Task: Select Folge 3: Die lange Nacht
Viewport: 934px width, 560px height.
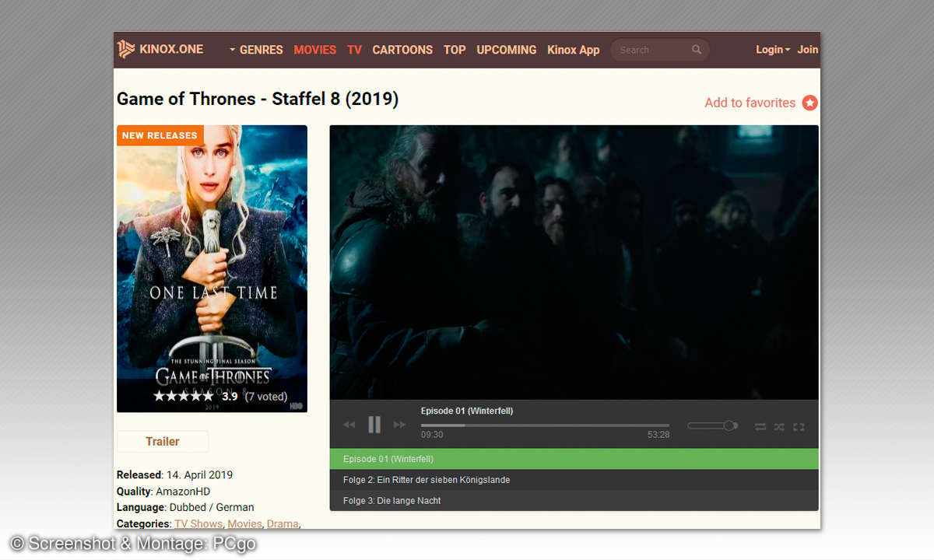Action: coord(574,501)
